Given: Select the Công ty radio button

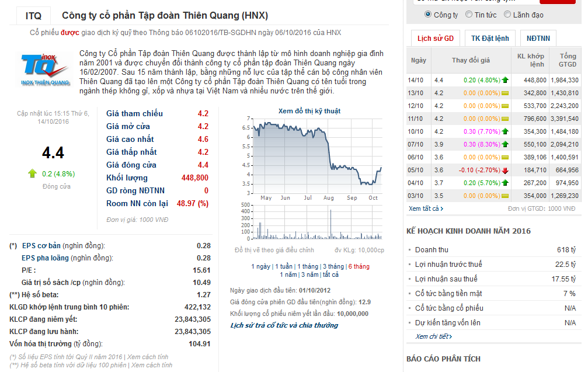Looking at the screenshot, I should [428, 14].
